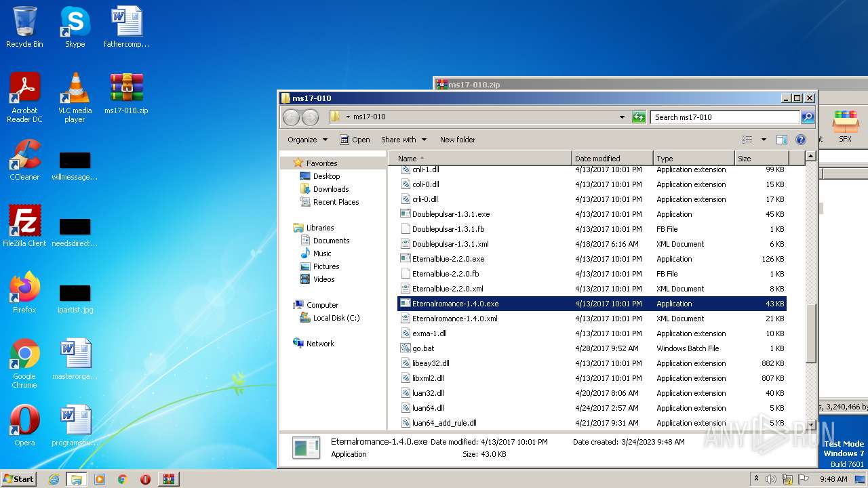Image resolution: width=868 pixels, height=488 pixels.
Task: Click the address bar folder dropdown arrow
Action: (348, 117)
